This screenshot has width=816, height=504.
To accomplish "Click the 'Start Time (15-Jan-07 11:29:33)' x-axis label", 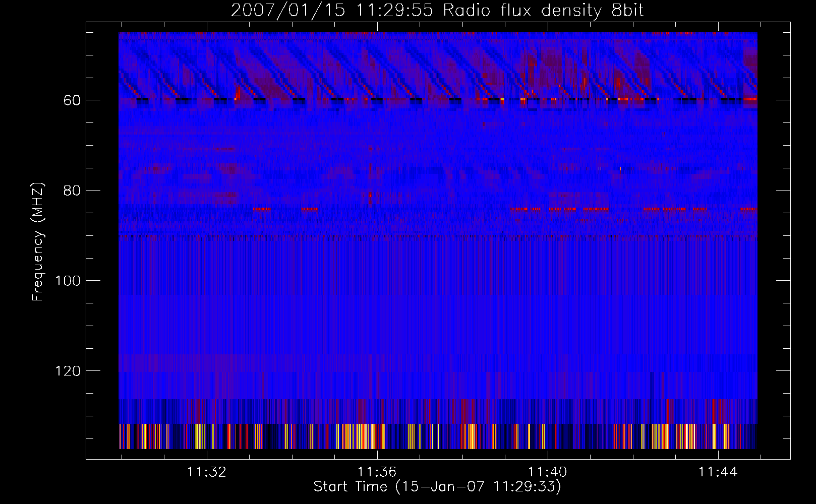I will click(437, 487).
